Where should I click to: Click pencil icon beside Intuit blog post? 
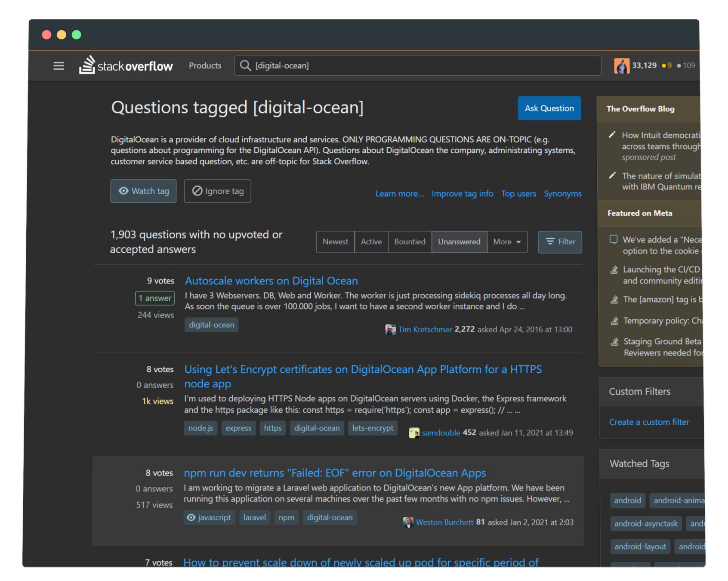[612, 135]
